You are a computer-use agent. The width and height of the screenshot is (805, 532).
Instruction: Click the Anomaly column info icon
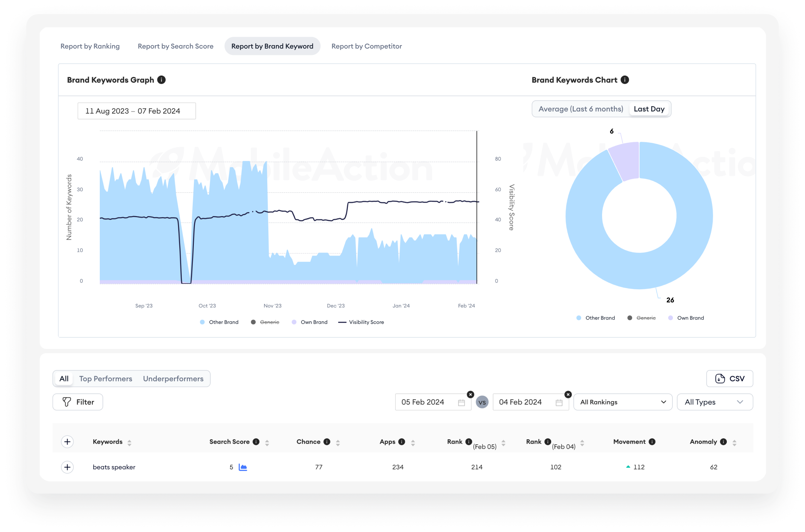tap(723, 442)
